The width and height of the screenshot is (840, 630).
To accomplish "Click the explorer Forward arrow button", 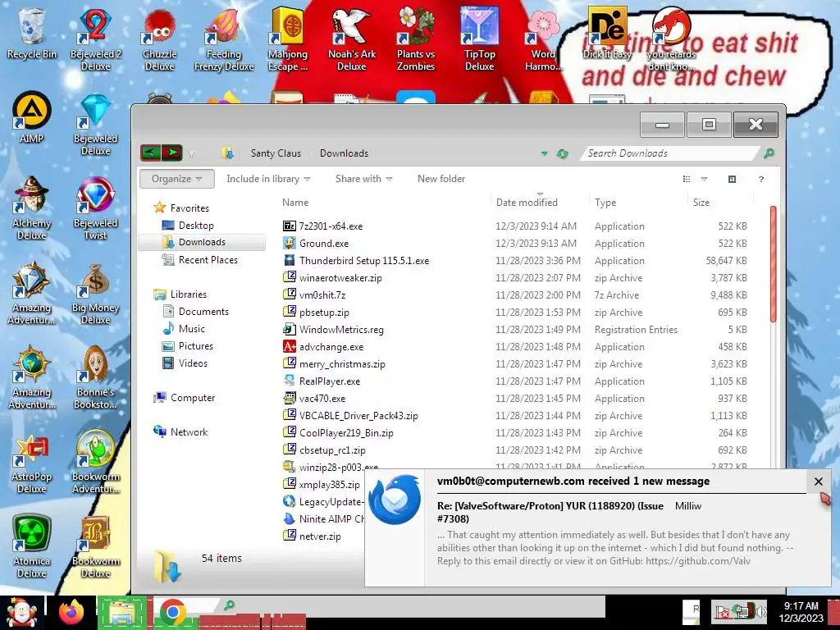I will coord(172,153).
